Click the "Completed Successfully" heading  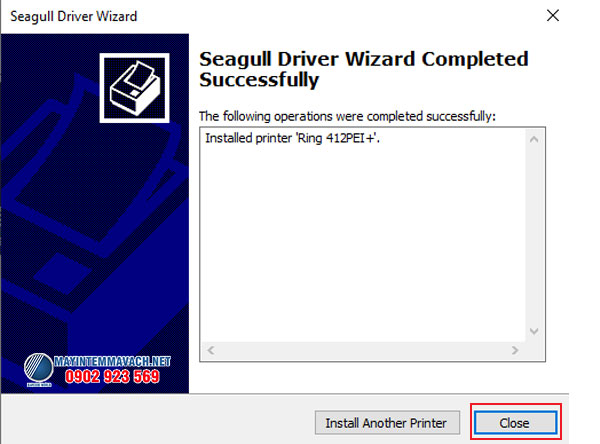[364, 69]
